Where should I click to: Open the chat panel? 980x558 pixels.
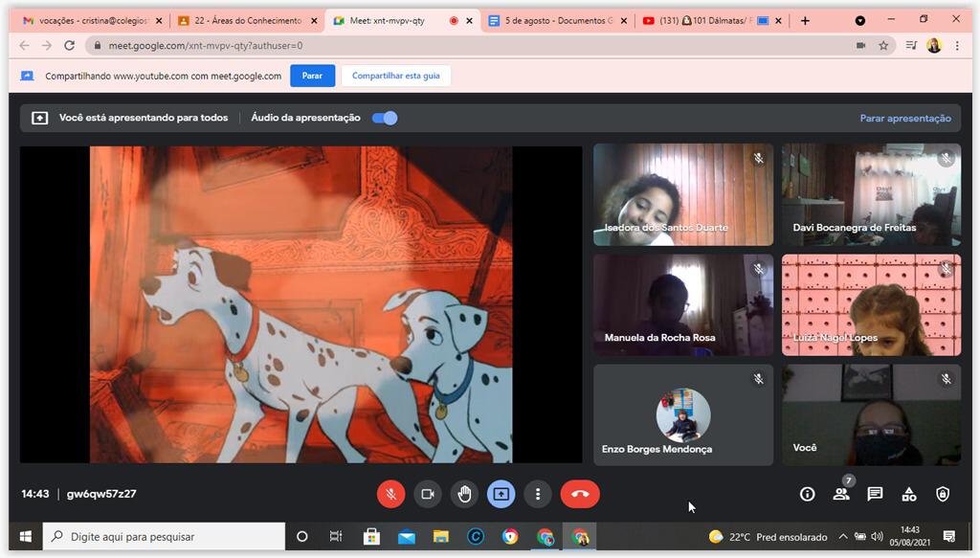(875, 494)
